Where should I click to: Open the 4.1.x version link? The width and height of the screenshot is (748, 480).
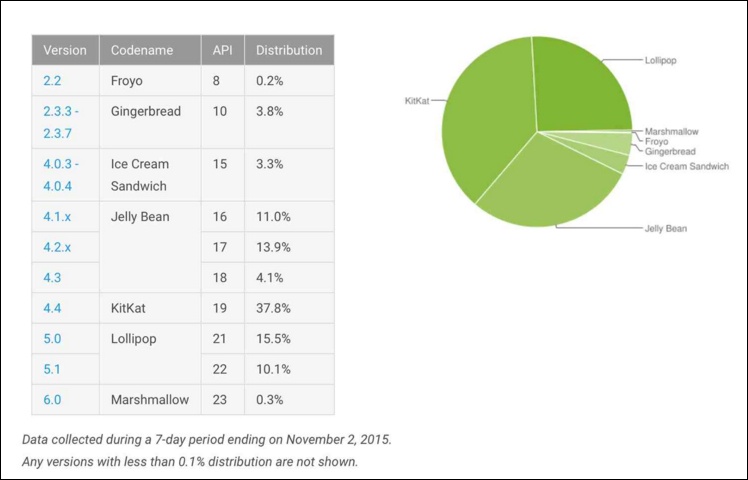(x=57, y=217)
